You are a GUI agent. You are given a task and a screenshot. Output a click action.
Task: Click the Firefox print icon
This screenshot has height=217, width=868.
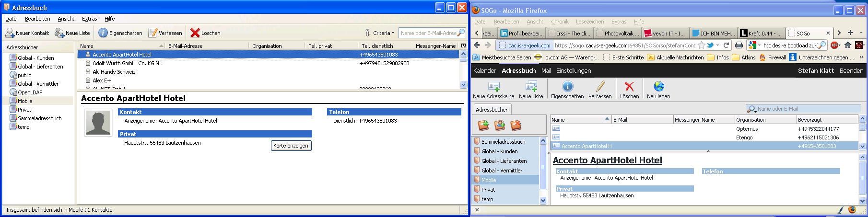click(739, 45)
